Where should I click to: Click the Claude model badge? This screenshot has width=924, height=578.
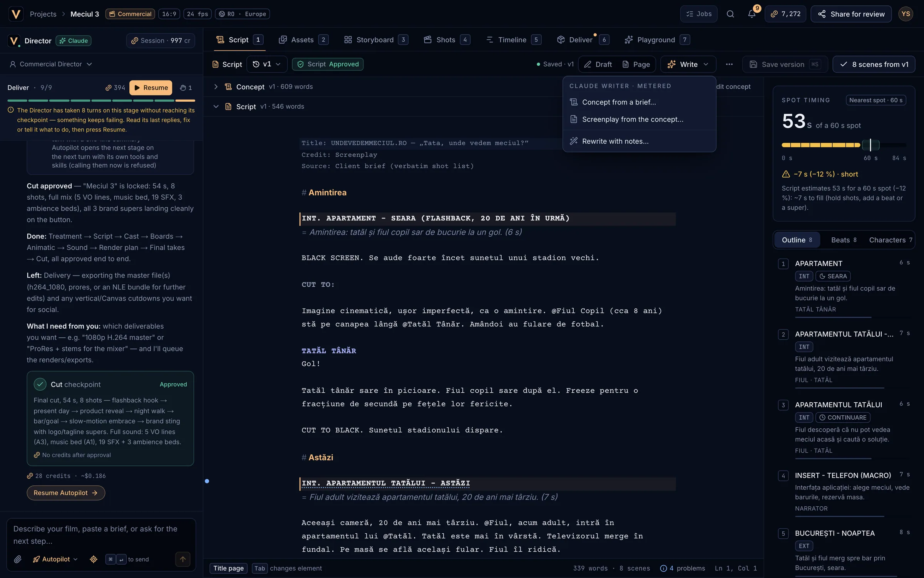pyautogui.click(x=74, y=40)
